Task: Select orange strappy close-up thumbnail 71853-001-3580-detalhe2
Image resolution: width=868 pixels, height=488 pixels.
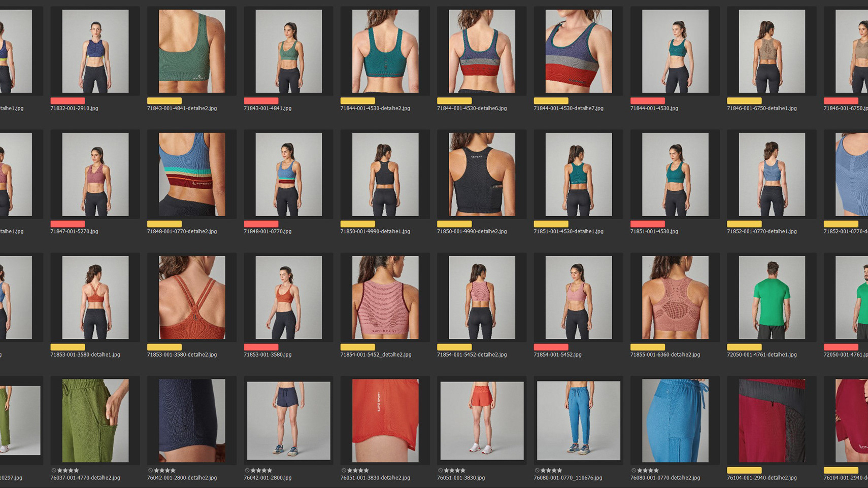Action: 192,298
